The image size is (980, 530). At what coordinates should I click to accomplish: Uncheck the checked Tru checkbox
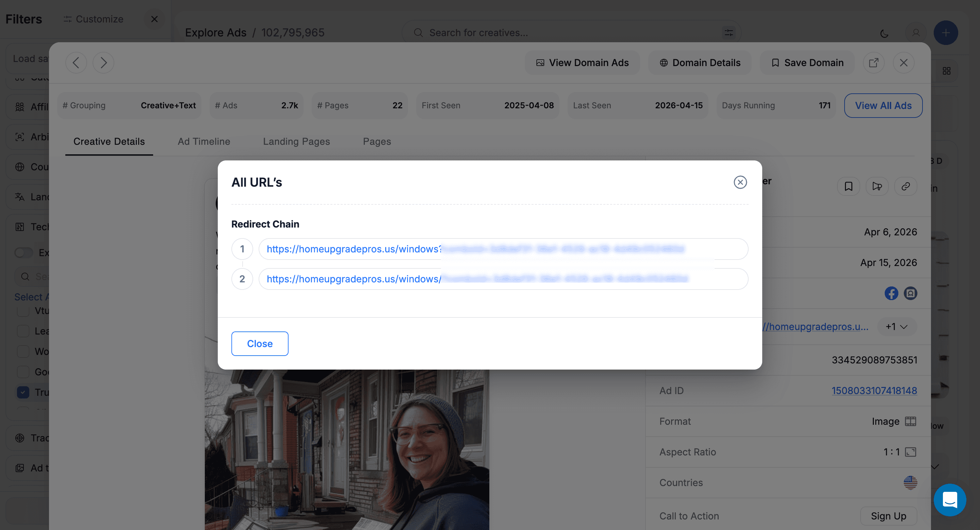pyautogui.click(x=23, y=392)
